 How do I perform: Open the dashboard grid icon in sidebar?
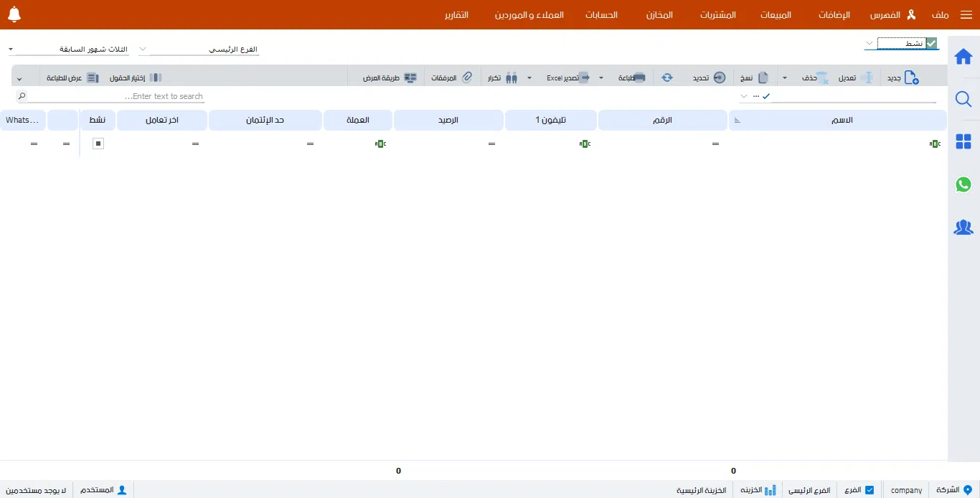[963, 142]
